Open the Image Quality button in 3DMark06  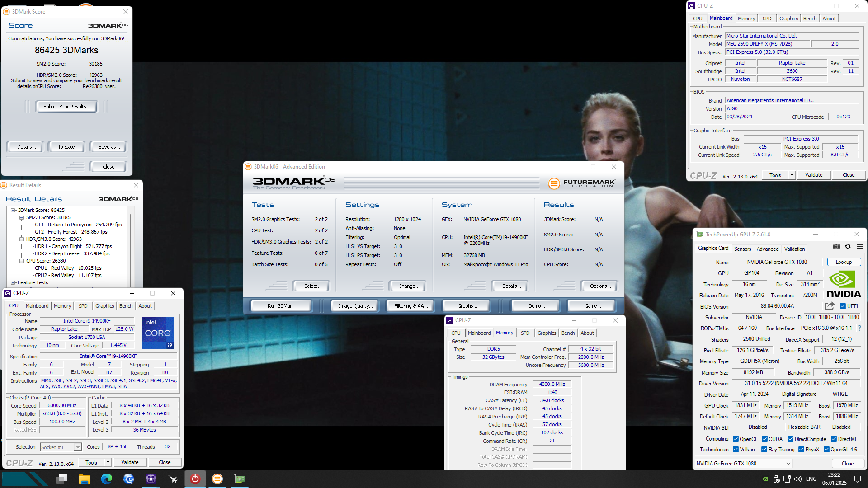[356, 306]
